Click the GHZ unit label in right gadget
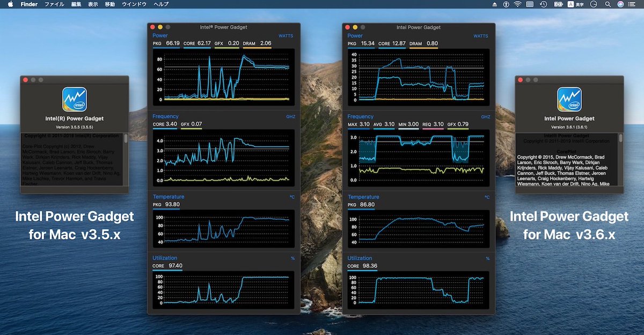This screenshot has width=644, height=335. pos(485,117)
